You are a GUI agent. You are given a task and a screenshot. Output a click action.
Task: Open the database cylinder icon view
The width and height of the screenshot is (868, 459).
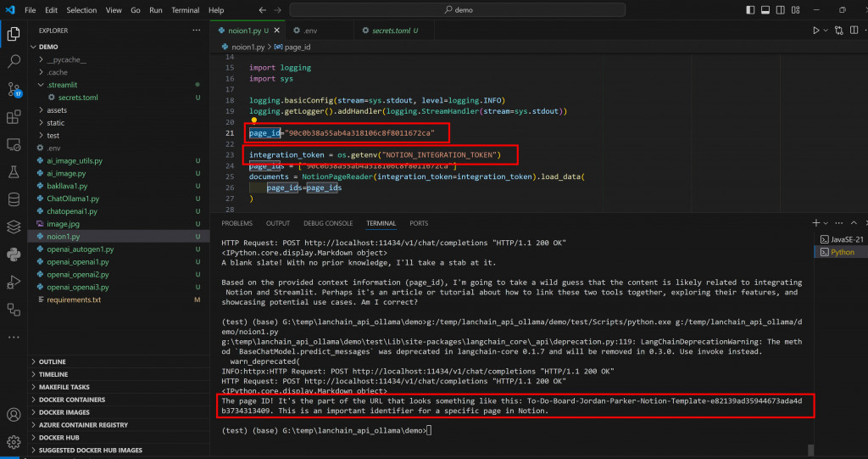pos(14,199)
